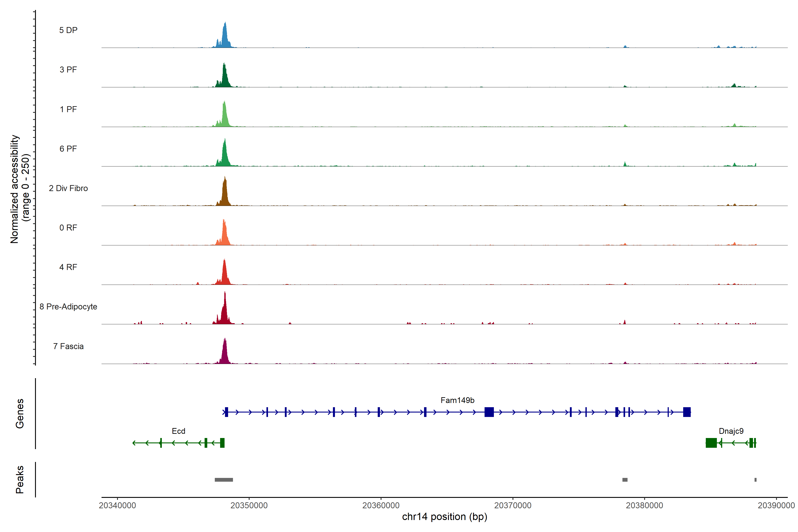The image size is (798, 532).
Task: Select the largest gray peak bar
Action: click(224, 480)
